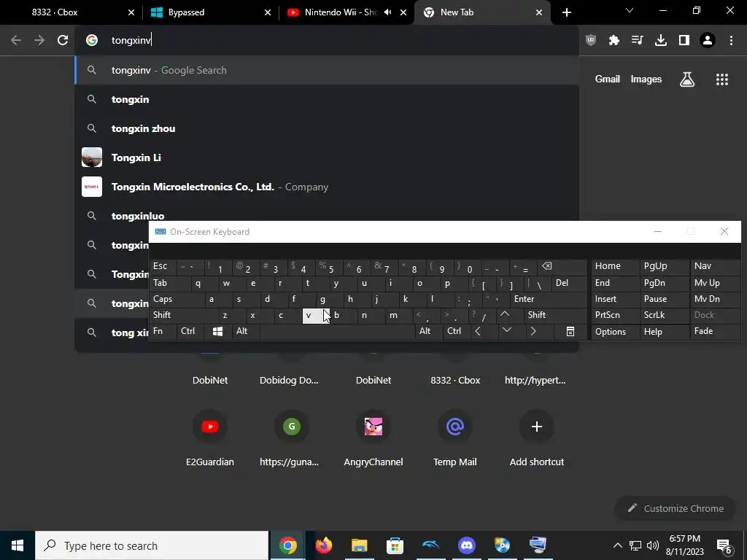Click the context menu key on On-Screen Keyboard
The width and height of the screenshot is (747, 560).
(x=570, y=332)
